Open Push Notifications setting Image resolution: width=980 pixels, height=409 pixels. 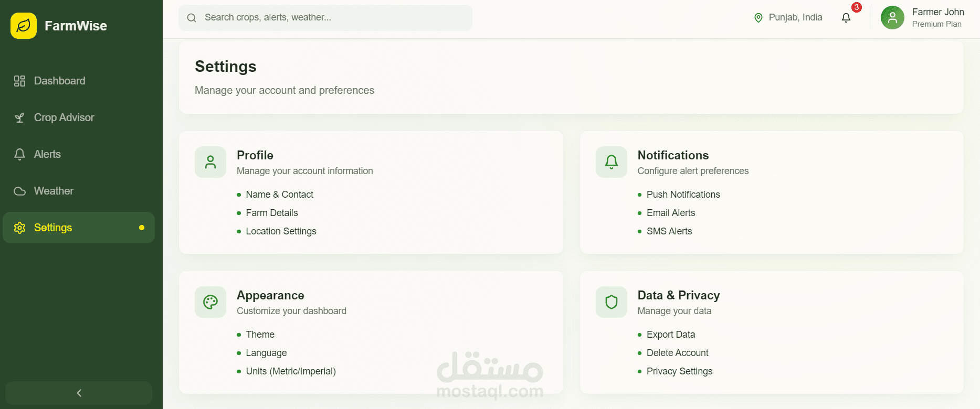point(683,195)
